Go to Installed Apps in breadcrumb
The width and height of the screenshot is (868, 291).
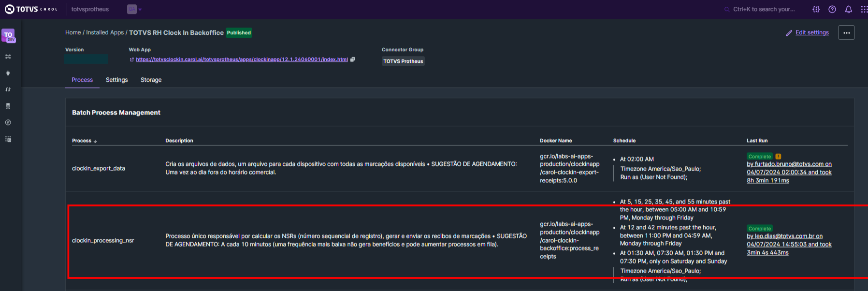(x=105, y=32)
